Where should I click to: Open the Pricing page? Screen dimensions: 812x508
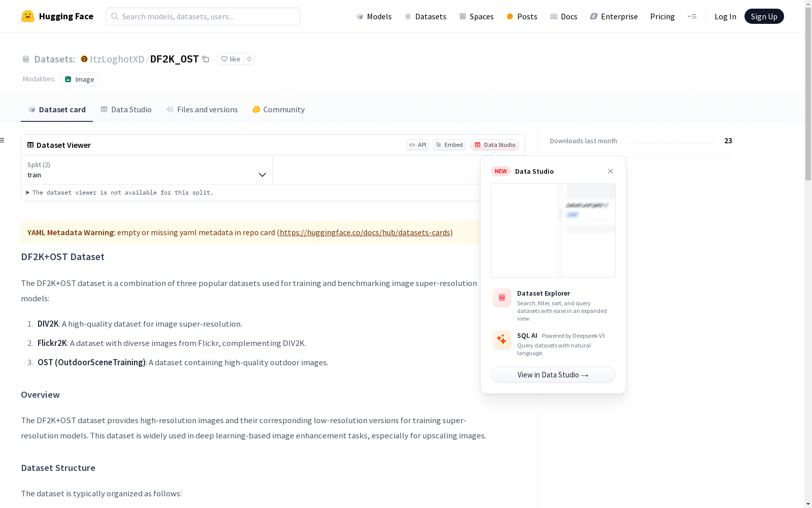pos(662,16)
